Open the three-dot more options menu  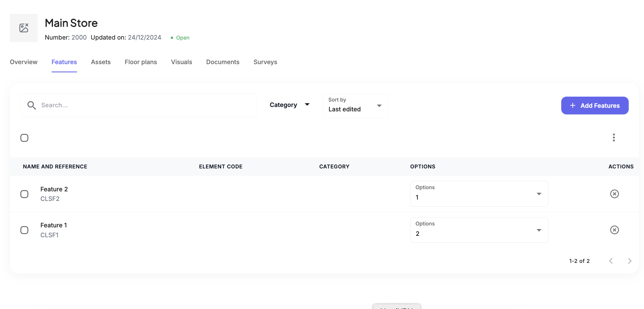[614, 138]
